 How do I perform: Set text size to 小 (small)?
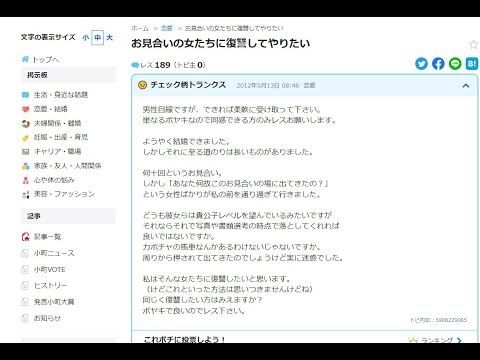(x=86, y=37)
